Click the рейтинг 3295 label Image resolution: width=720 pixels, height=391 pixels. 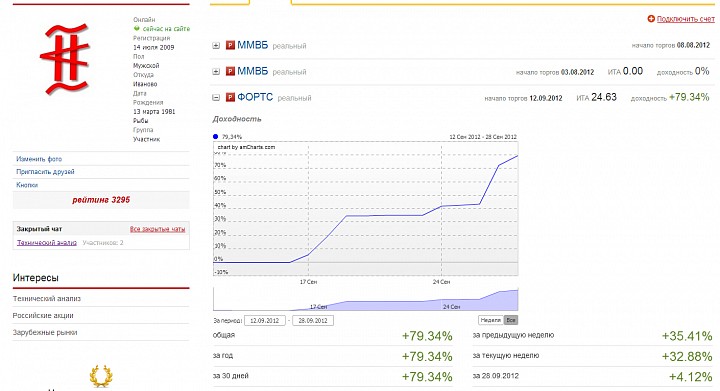pos(101,200)
